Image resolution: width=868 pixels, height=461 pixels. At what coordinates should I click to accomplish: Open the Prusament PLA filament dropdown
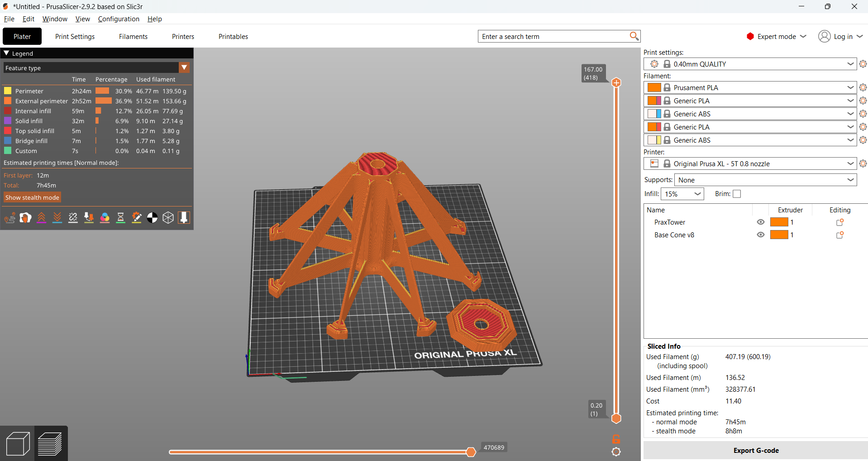(x=750, y=87)
